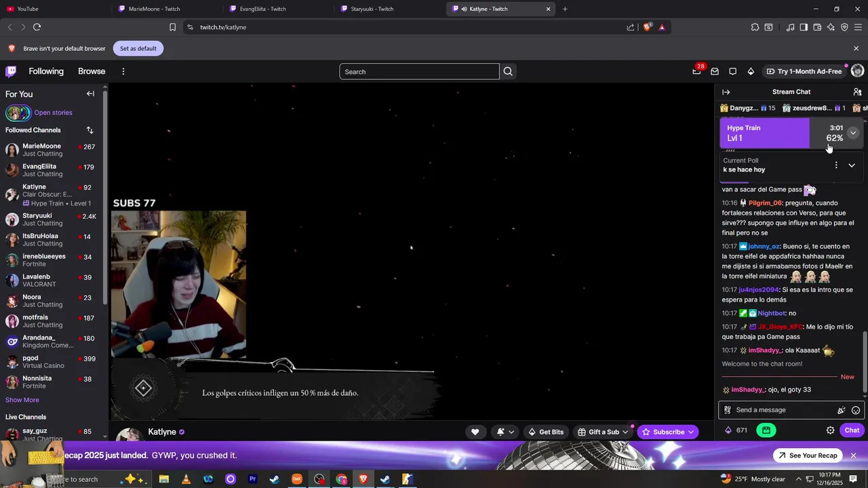Viewport: 868px width, 488px height.
Task: Reload the current page
Action: 37,27
